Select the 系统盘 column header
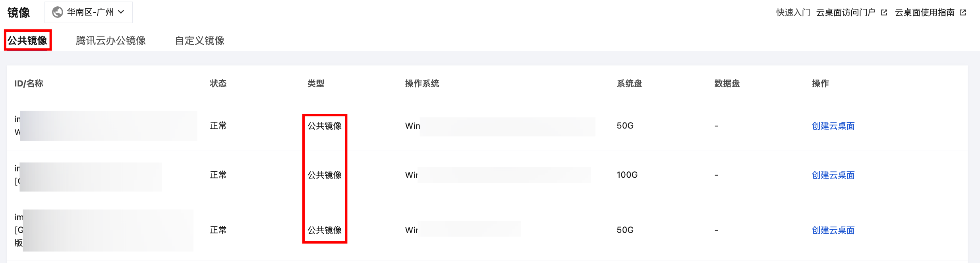980x263 pixels. point(629,83)
